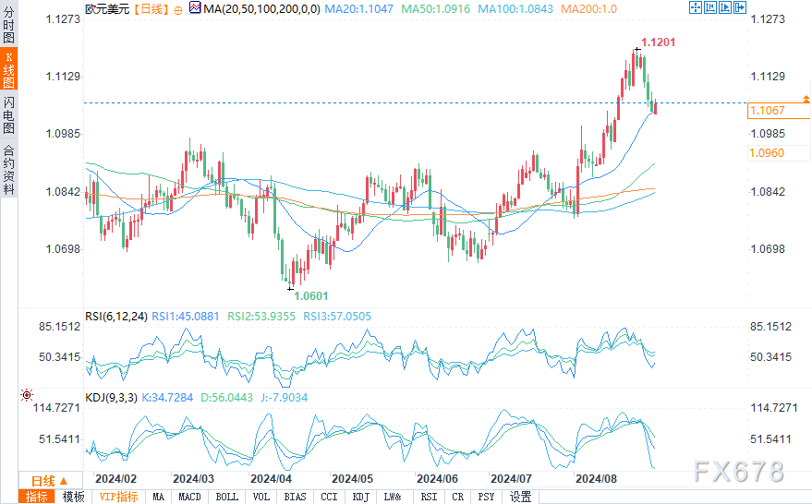
Task: Click the RSI(6,12,24) label
Action: [116, 317]
